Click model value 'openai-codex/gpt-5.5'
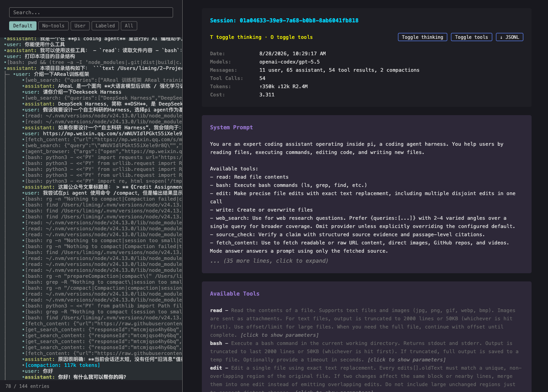Image resolution: width=548 pixels, height=392 pixels. click(x=290, y=62)
